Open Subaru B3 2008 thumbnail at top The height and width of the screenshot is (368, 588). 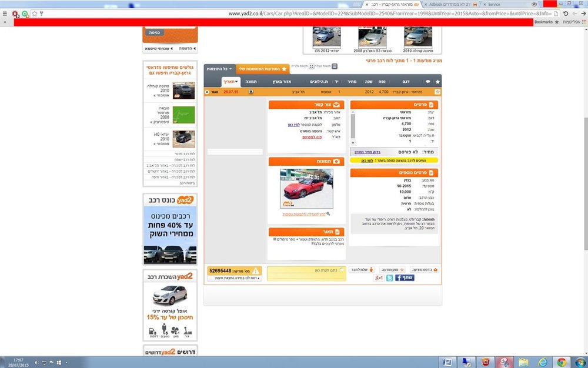pyautogui.click(x=372, y=39)
